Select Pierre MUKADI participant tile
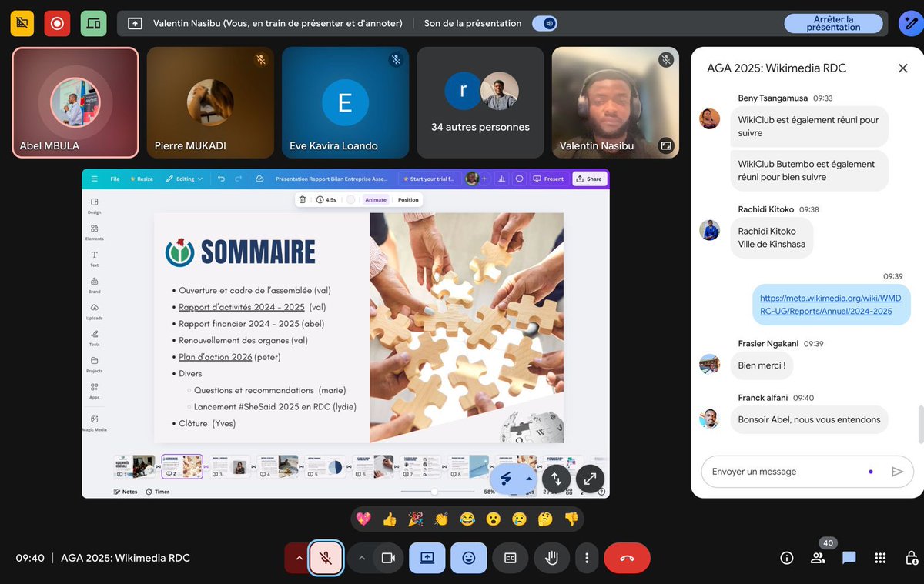 210,102
